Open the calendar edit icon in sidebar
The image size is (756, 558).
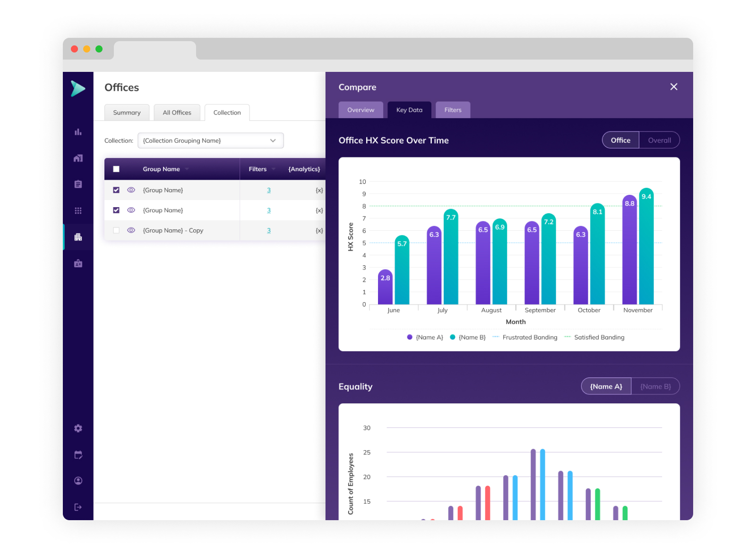[x=78, y=455]
